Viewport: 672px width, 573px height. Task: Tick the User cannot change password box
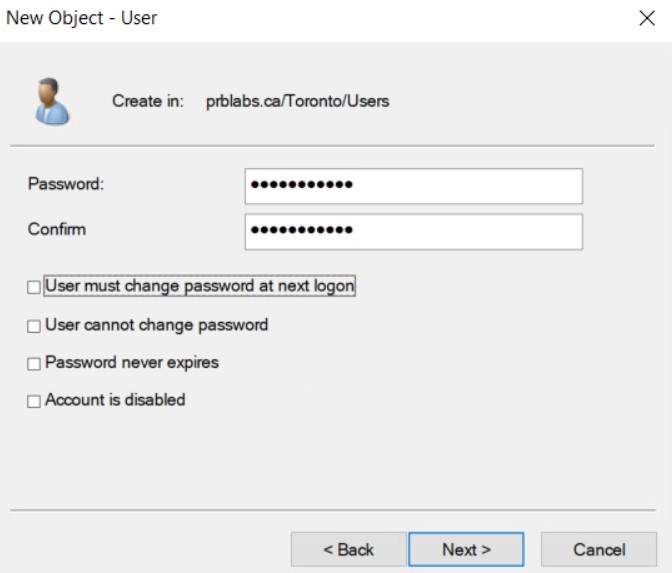pos(35,326)
